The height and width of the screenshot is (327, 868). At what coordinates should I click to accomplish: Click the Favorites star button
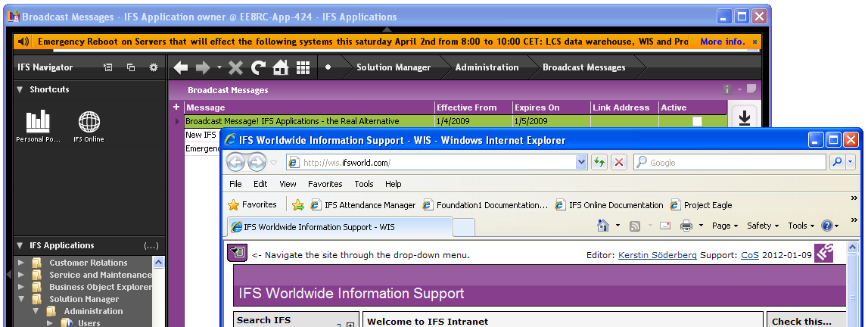click(x=253, y=204)
